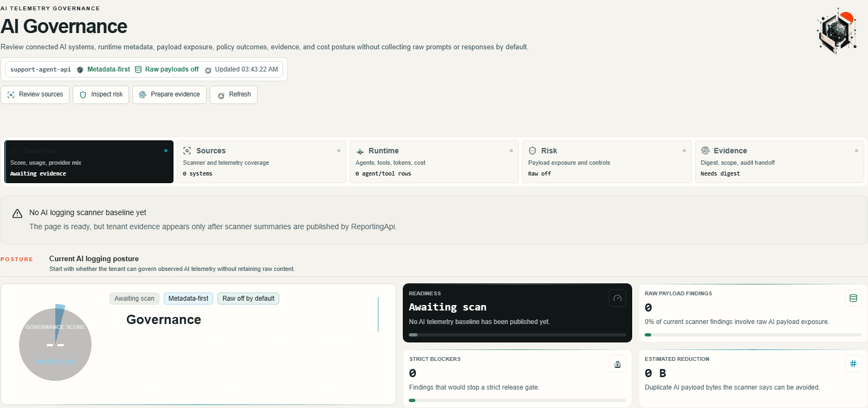This screenshot has width=868, height=408.
Task: Click the circular arrow icon in Refresh
Action: (221, 95)
